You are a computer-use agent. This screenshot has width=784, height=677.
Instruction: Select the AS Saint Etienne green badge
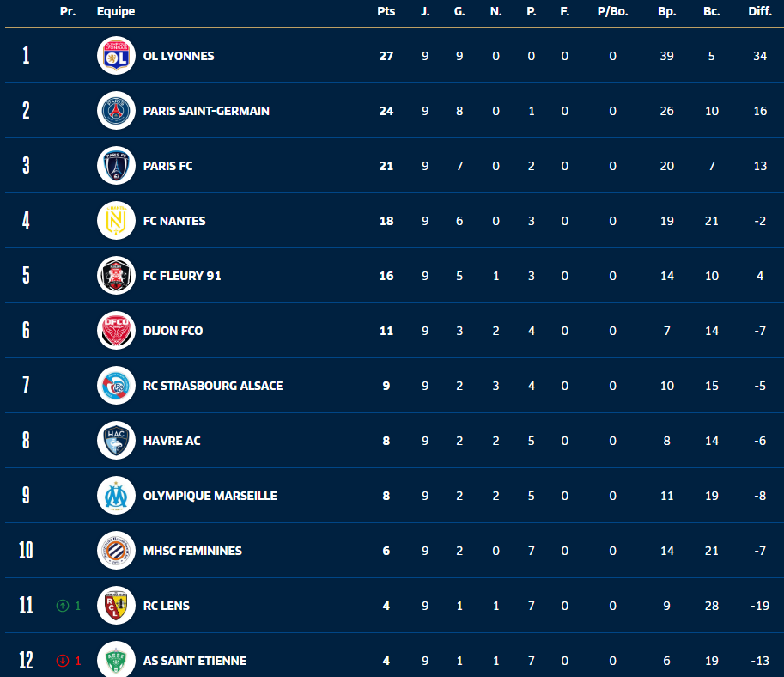pyautogui.click(x=116, y=660)
